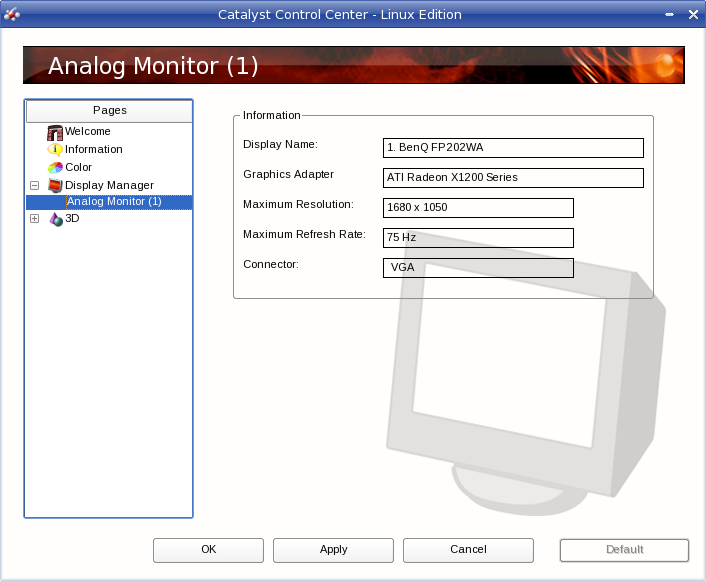Click the Apply button
706x581 pixels.
click(333, 550)
